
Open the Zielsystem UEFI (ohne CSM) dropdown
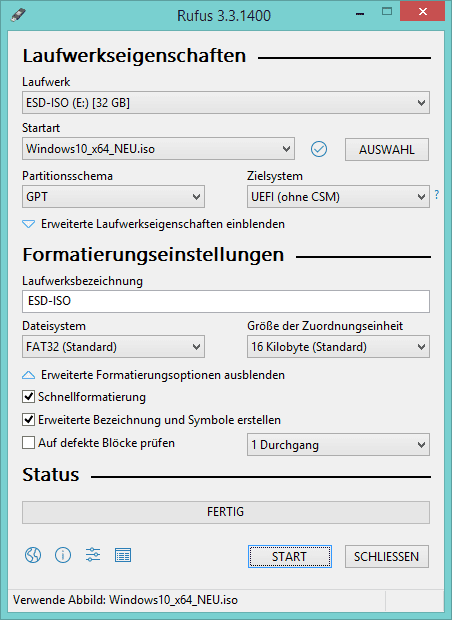tap(338, 197)
